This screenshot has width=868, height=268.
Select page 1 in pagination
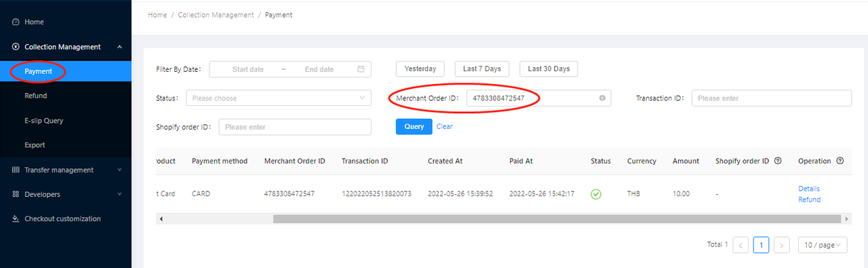(x=761, y=245)
